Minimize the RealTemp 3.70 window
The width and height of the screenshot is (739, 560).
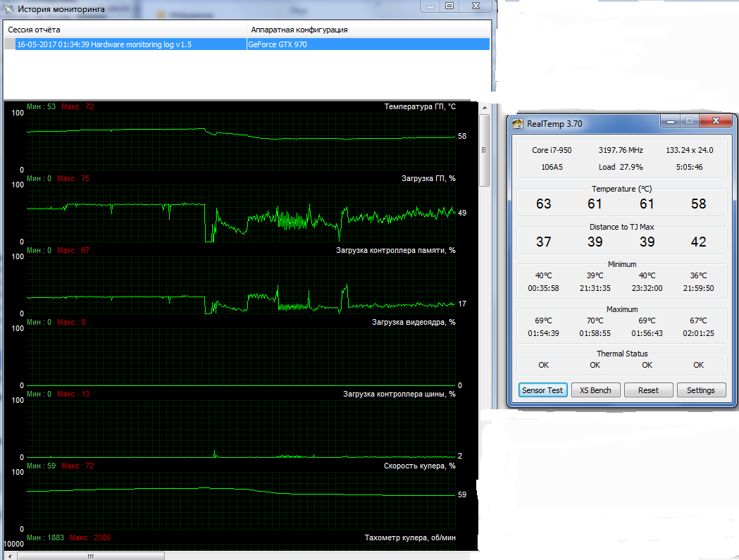pos(671,121)
